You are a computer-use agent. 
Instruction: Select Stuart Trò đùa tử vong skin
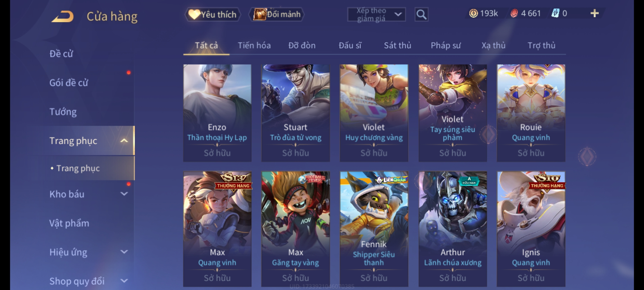pyautogui.click(x=295, y=113)
